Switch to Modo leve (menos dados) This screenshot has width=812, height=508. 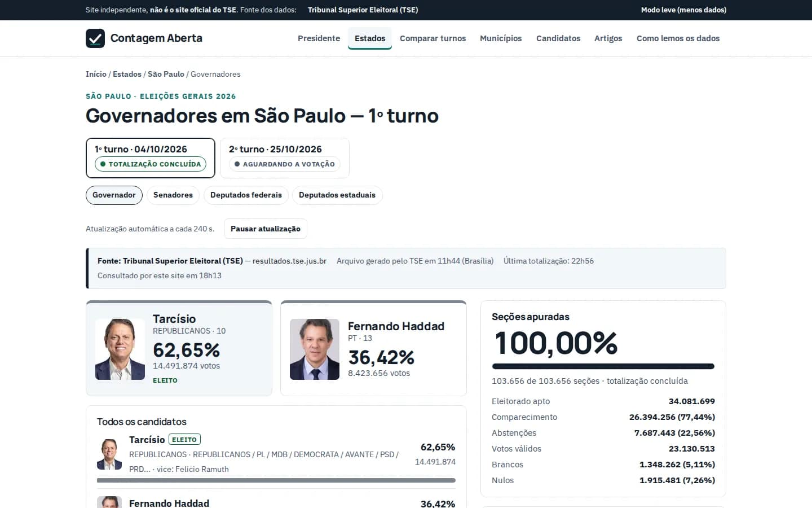pyautogui.click(x=683, y=10)
